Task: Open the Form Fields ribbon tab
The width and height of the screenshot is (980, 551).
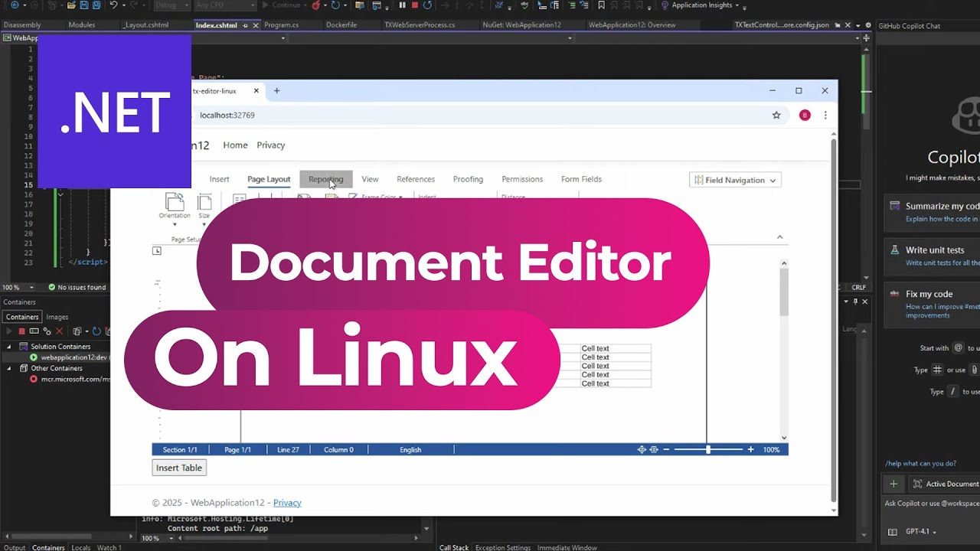Action: 581,179
